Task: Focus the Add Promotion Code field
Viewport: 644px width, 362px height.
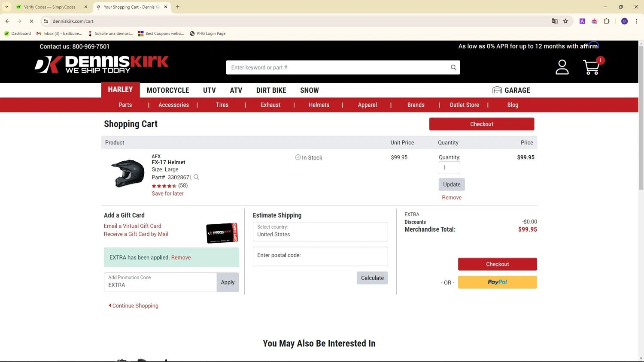Action: [x=160, y=282]
